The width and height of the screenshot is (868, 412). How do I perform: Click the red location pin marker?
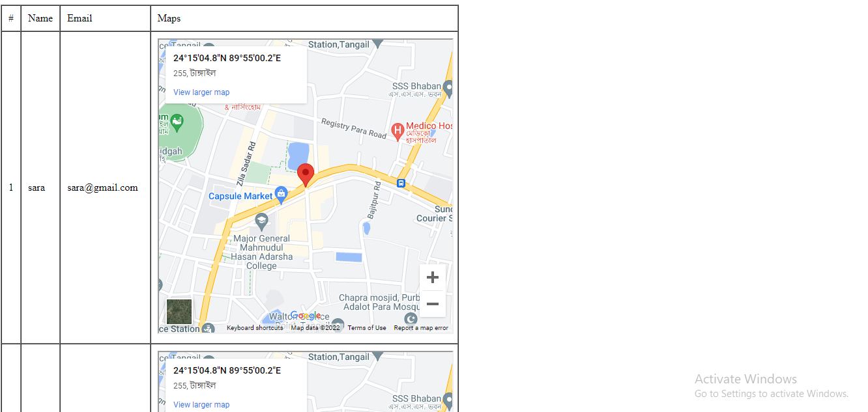pyautogui.click(x=306, y=175)
